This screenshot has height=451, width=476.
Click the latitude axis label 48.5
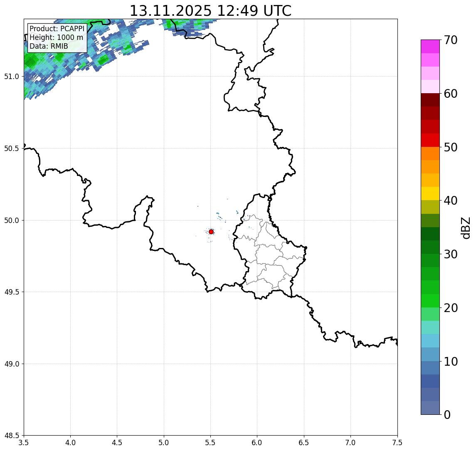[12, 436]
